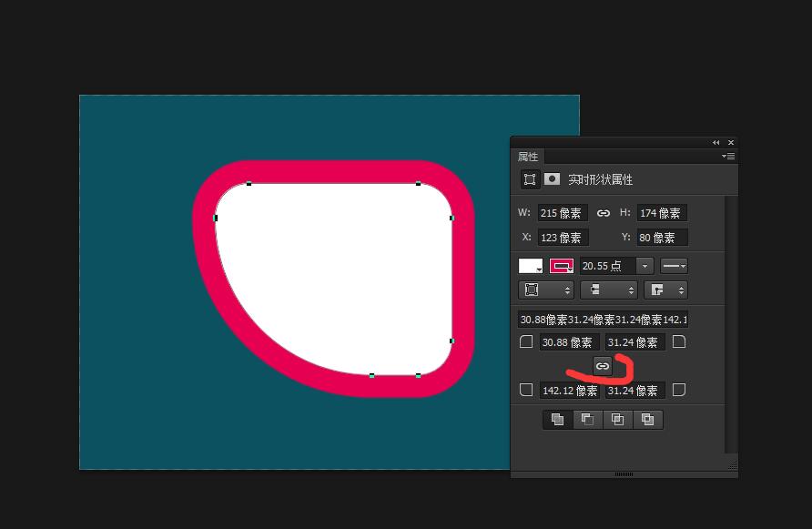The image size is (812, 529).
Task: Click the combine shapes pathfinder icon
Action: (x=558, y=420)
